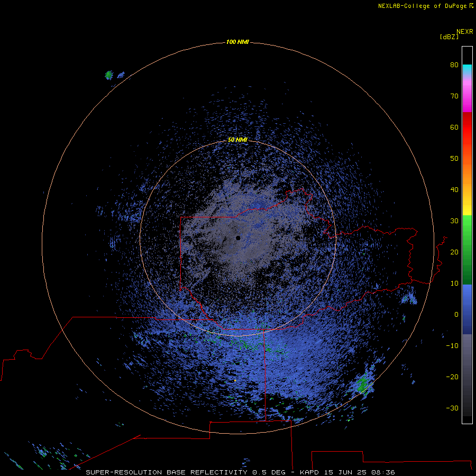
Task: Select the 20 value on the dBZ scale
Action: tap(454, 252)
